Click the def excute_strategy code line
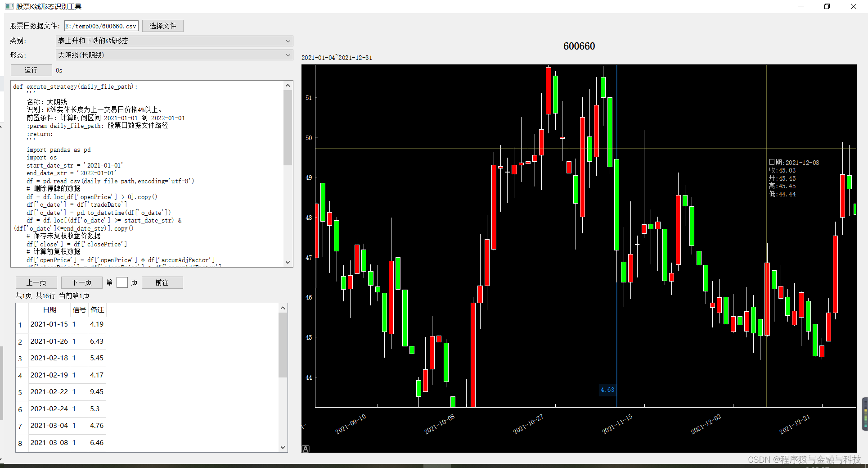Viewport: 868px width, 468px height. (x=75, y=86)
